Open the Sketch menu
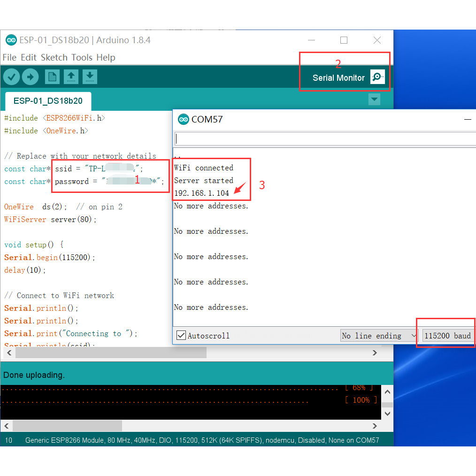Viewport: 476px width, 476px height. [54, 57]
